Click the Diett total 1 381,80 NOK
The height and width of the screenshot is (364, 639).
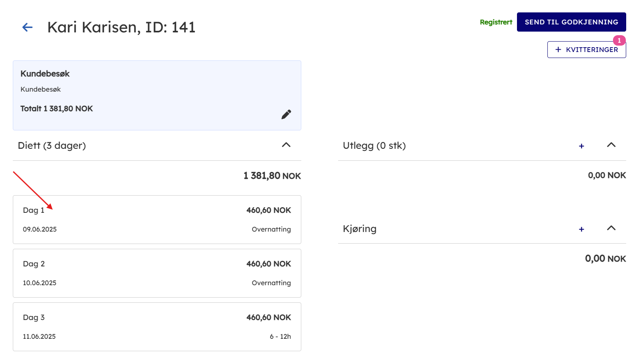272,176
